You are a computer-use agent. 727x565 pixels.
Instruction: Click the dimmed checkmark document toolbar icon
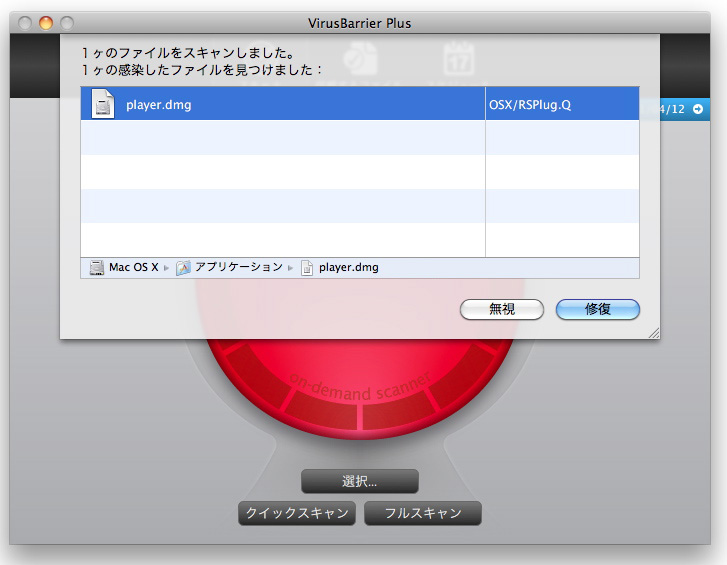point(360,58)
